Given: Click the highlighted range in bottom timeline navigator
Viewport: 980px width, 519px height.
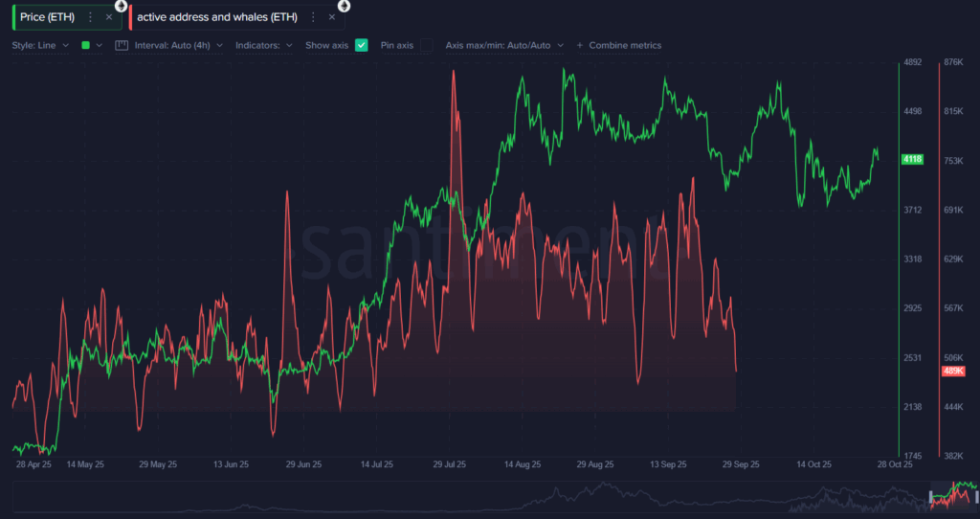Looking at the screenshot, I should pos(954,494).
